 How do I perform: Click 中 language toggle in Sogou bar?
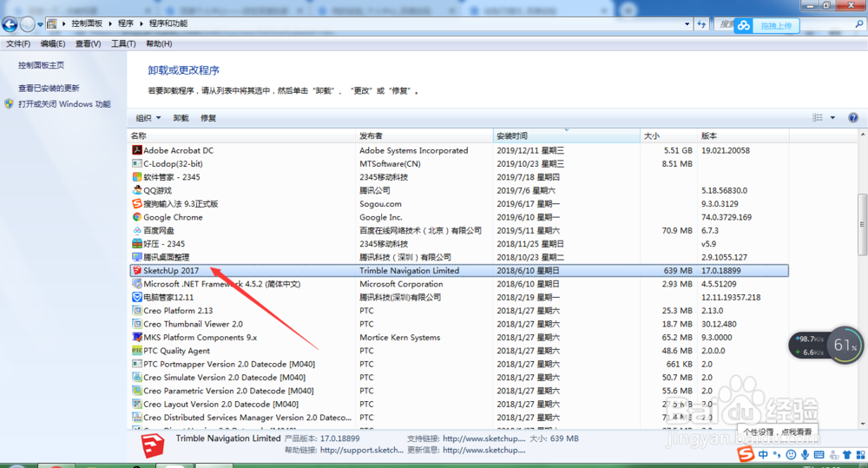763,455
